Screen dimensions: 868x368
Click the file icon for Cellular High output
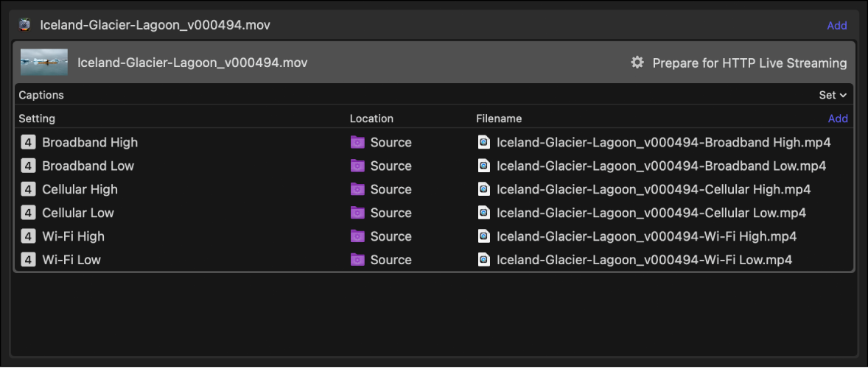click(x=484, y=189)
